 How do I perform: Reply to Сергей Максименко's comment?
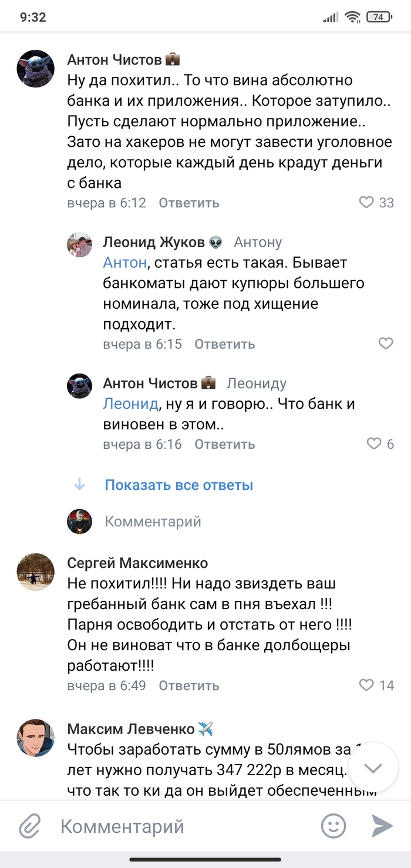pos(189,685)
